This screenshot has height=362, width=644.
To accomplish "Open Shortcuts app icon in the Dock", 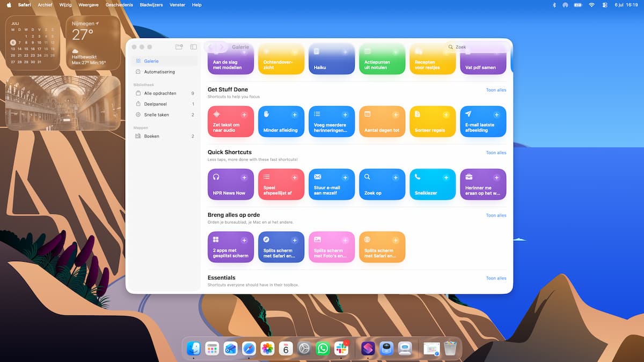I will [x=368, y=349].
